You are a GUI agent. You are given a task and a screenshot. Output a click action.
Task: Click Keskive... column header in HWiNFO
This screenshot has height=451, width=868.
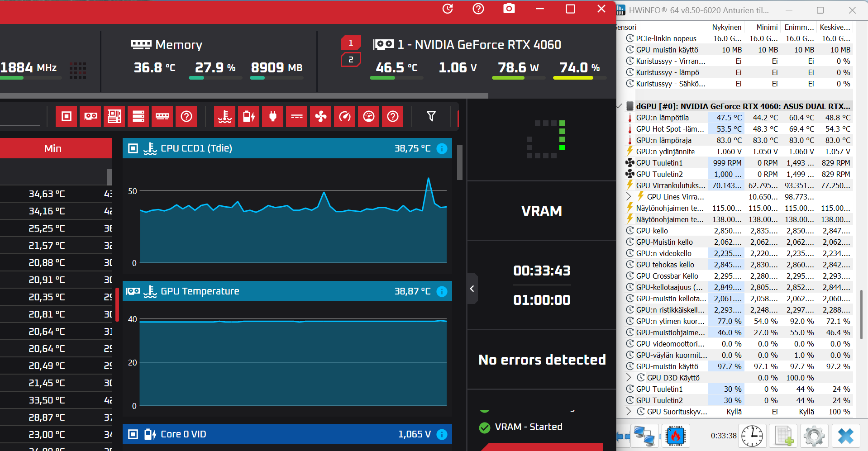click(x=835, y=27)
